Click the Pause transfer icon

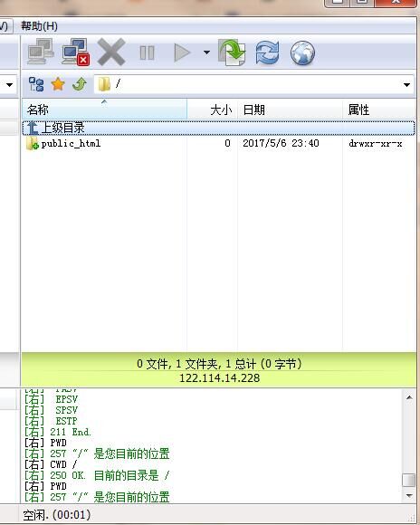point(147,52)
